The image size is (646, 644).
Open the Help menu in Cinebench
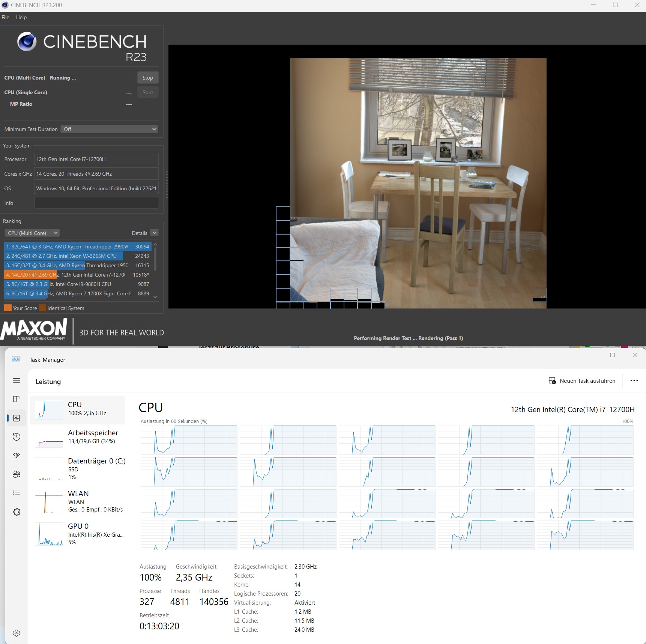[x=21, y=17]
